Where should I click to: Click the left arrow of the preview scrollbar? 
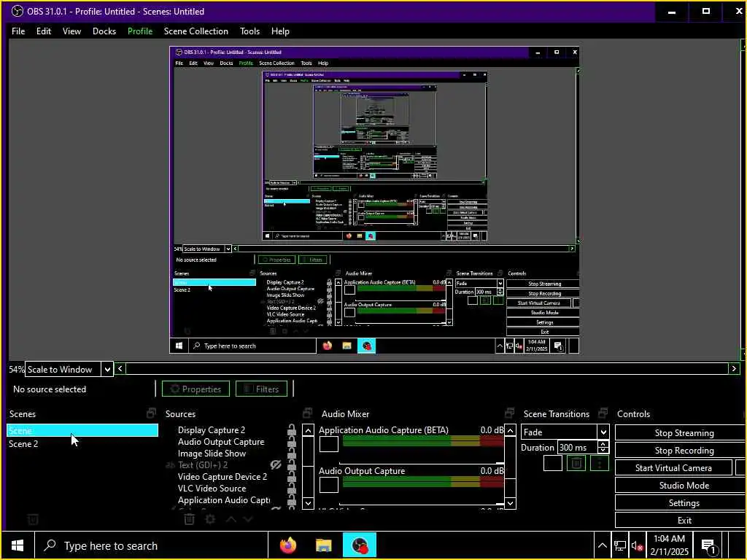(120, 368)
